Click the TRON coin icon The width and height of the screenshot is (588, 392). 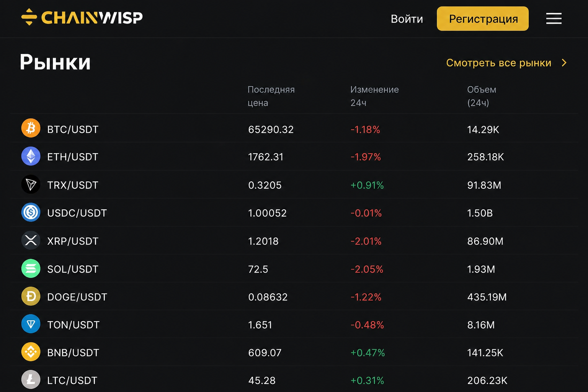click(x=31, y=185)
